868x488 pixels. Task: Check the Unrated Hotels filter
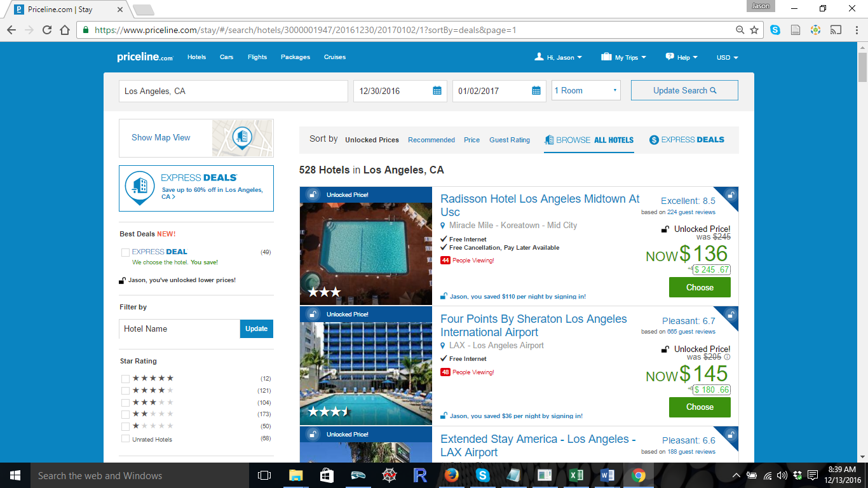(125, 438)
